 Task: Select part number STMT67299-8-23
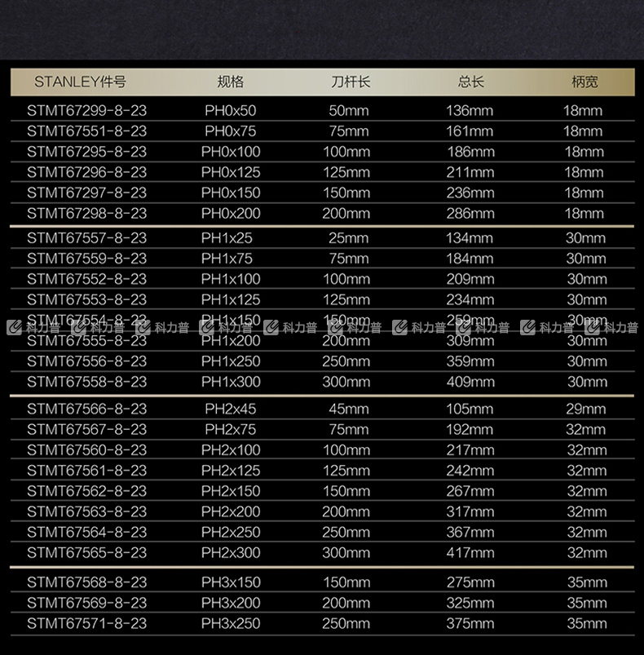(x=86, y=111)
